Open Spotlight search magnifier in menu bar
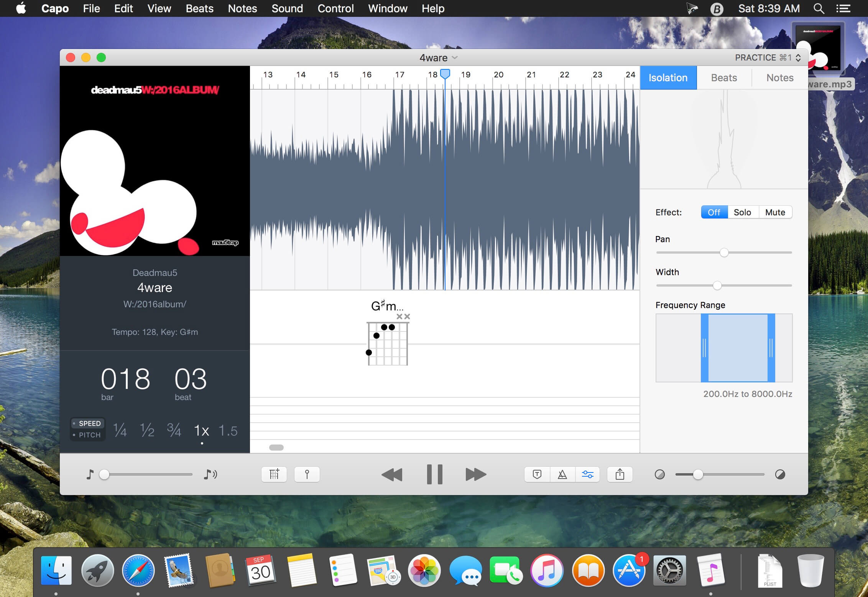This screenshot has width=868, height=597. 819,8
